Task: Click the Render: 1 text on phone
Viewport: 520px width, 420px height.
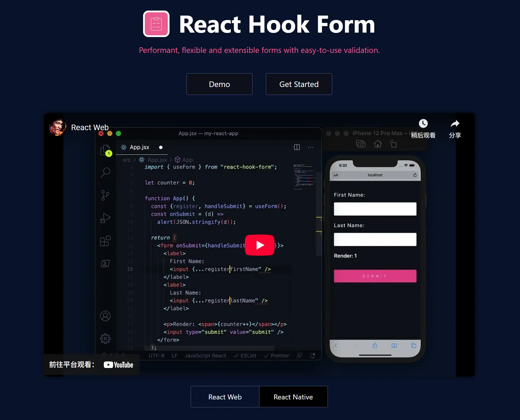Action: [x=345, y=256]
